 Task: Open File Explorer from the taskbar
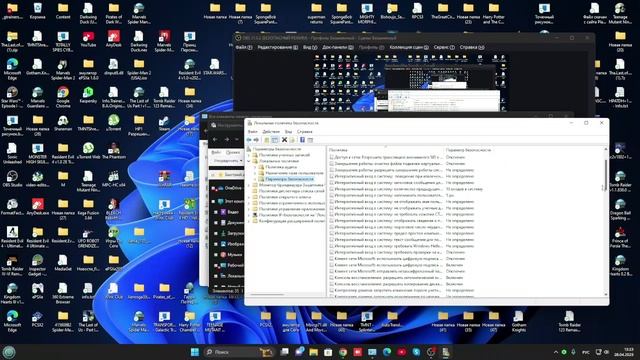pyautogui.click(x=313, y=352)
